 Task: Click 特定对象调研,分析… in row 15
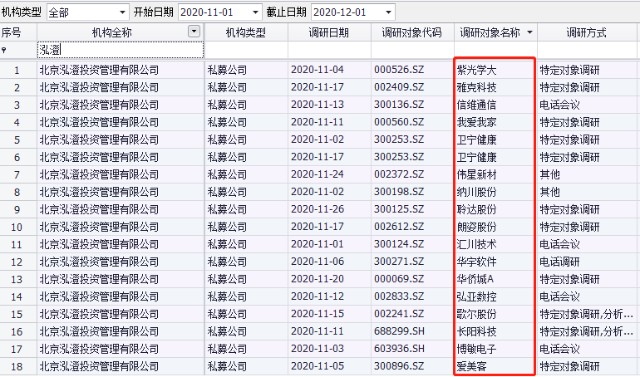click(x=587, y=314)
